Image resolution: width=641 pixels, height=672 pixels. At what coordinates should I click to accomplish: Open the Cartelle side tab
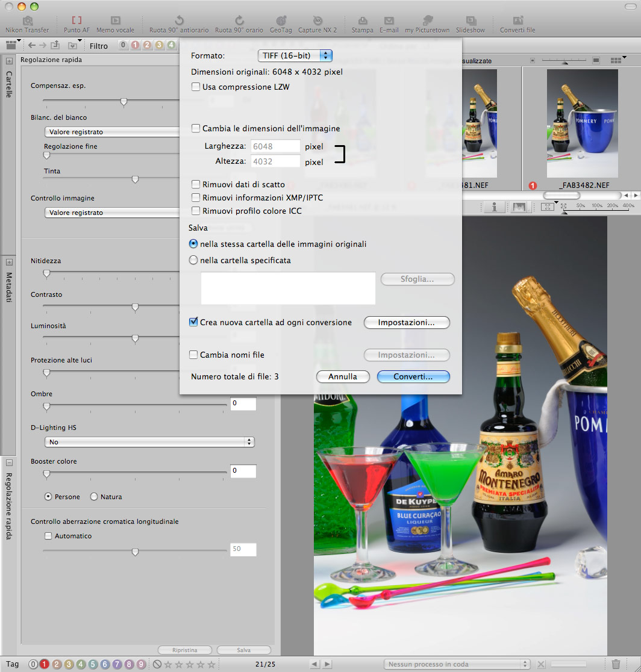pos(9,84)
